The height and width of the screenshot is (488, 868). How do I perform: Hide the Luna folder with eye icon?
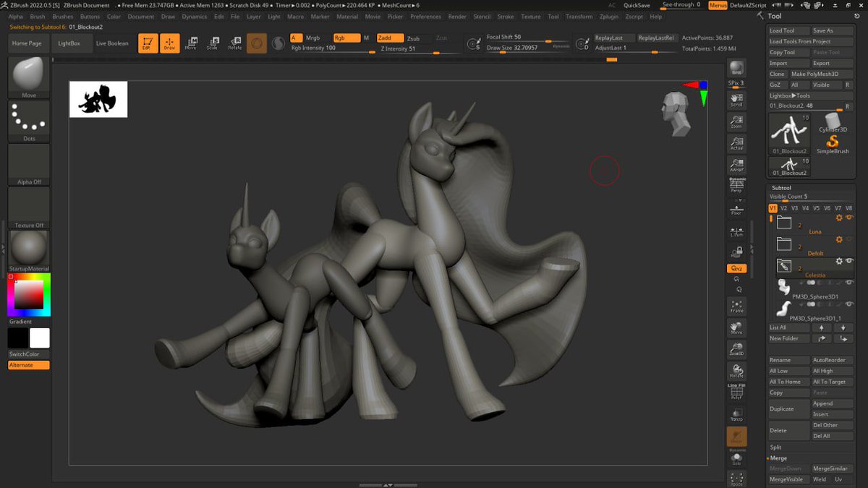coord(849,218)
